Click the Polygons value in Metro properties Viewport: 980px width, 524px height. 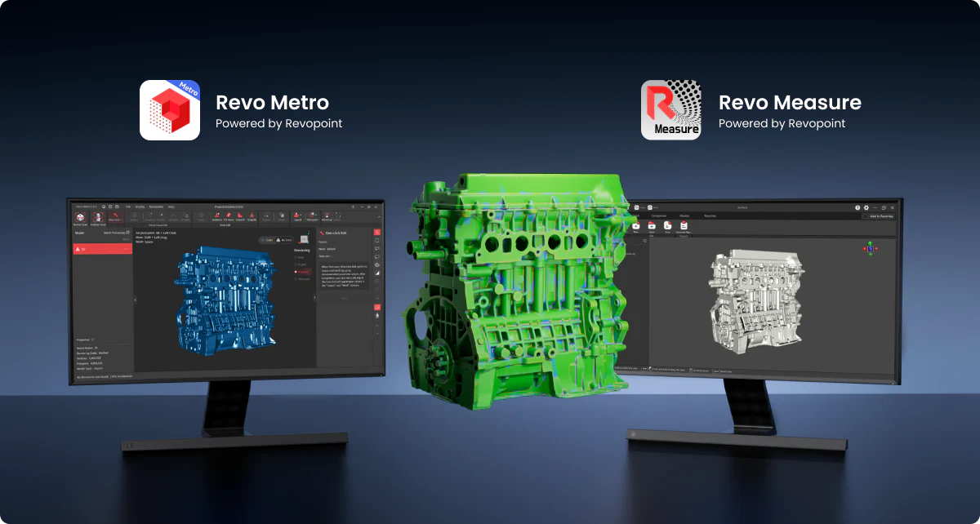click(96, 363)
